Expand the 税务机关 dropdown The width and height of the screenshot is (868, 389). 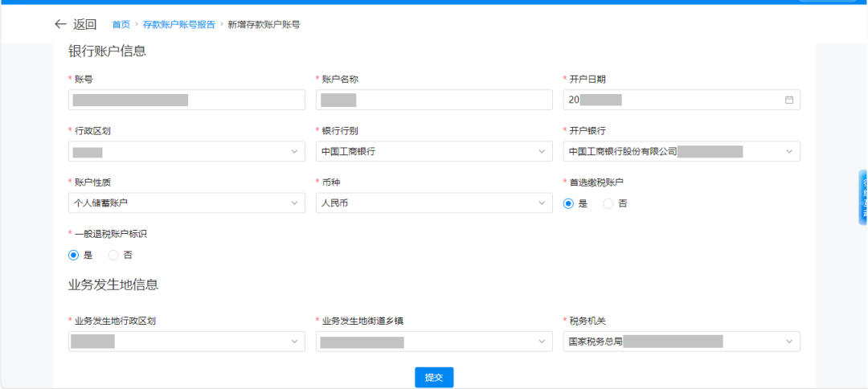682,342
